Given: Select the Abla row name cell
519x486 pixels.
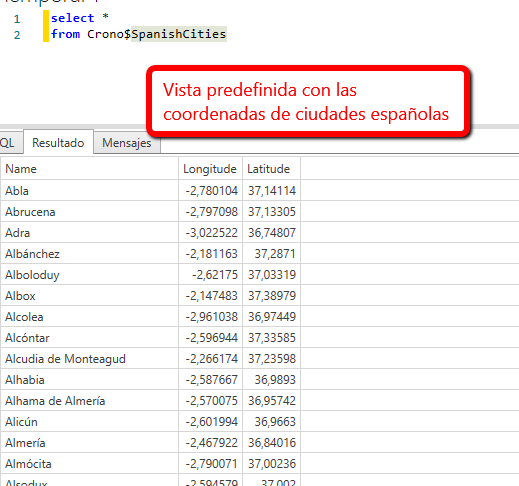Looking at the screenshot, I should coord(89,191).
